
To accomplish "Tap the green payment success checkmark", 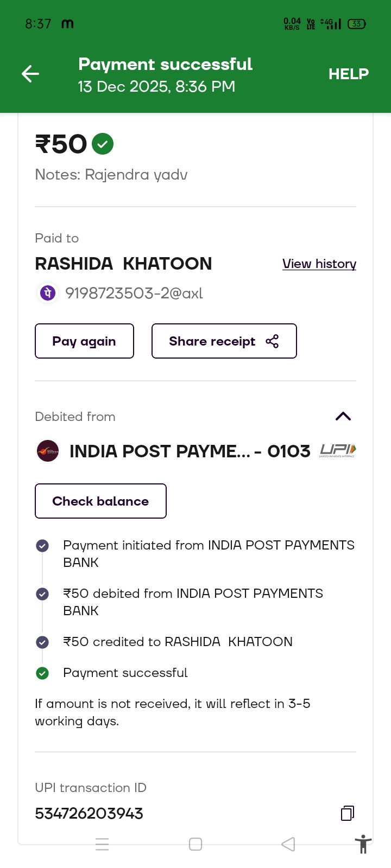I will (x=103, y=144).
